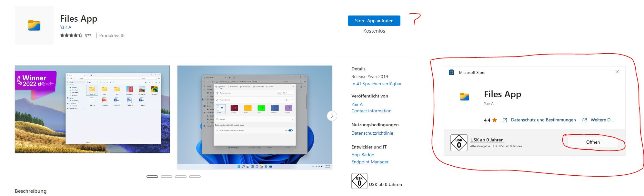Viewport: 644px width, 196px height.
Task: Click the Files App title on the web page
Action: pyautogui.click(x=79, y=19)
